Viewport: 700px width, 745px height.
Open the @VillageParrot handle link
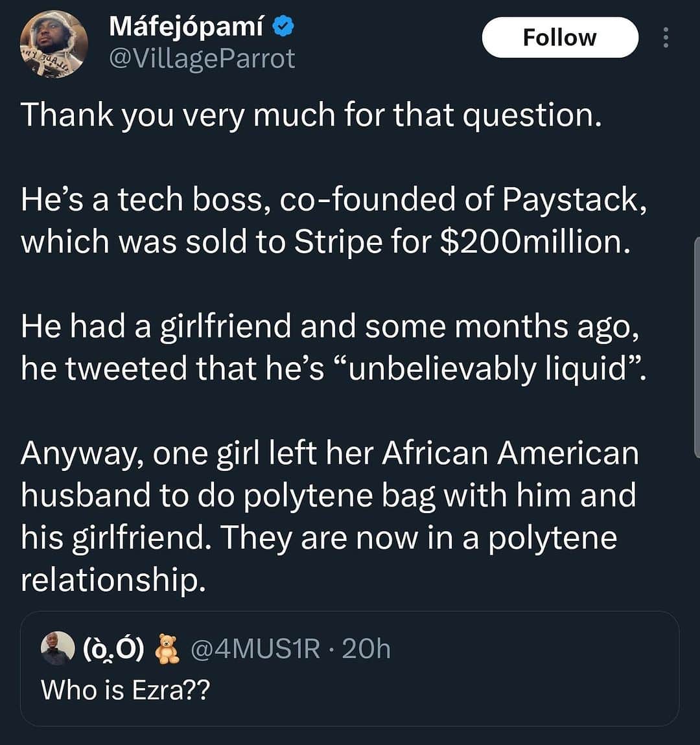(x=202, y=59)
